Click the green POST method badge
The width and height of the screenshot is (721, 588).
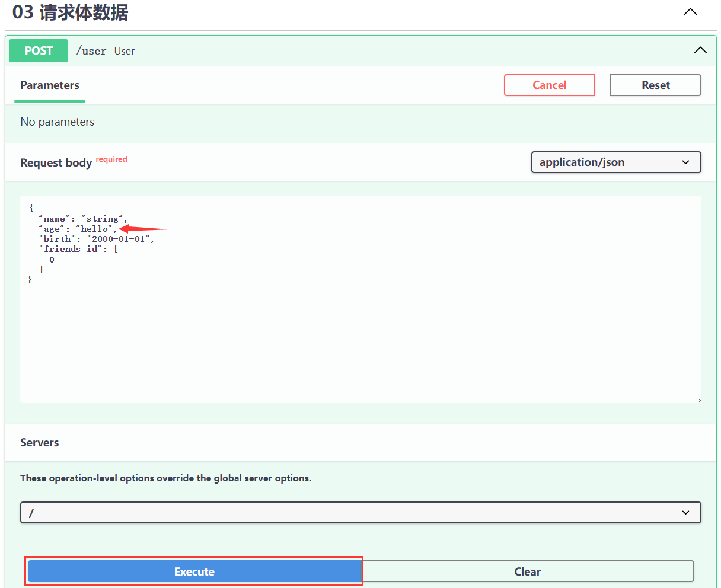(39, 51)
